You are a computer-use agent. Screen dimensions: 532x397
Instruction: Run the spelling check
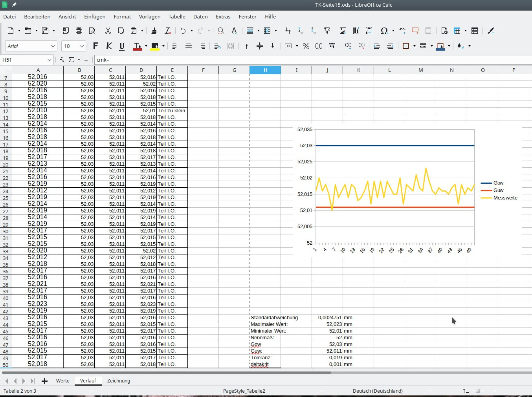point(234,31)
